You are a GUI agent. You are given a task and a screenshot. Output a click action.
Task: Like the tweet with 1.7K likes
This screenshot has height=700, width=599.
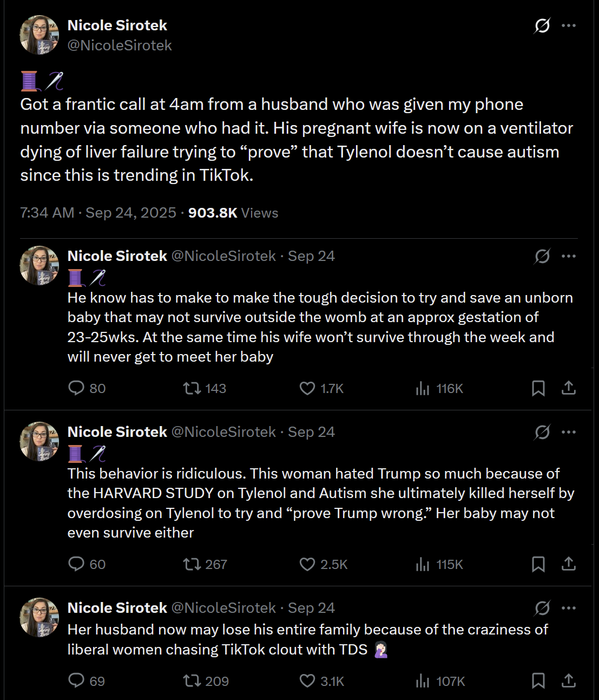point(307,388)
